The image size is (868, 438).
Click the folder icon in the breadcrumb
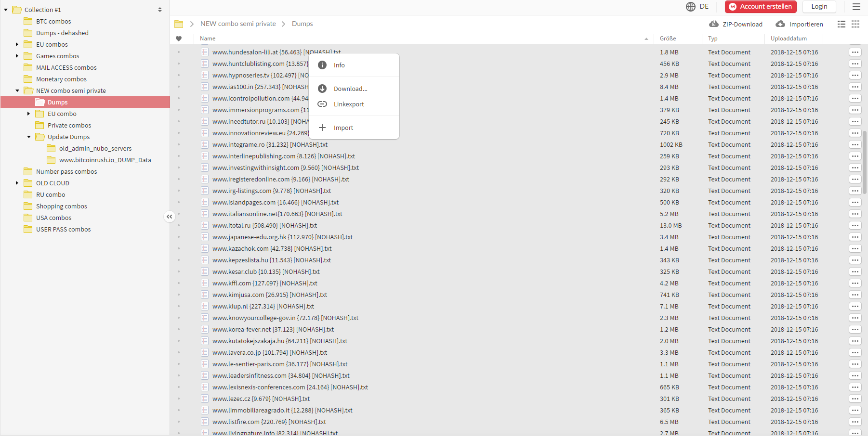[179, 23]
